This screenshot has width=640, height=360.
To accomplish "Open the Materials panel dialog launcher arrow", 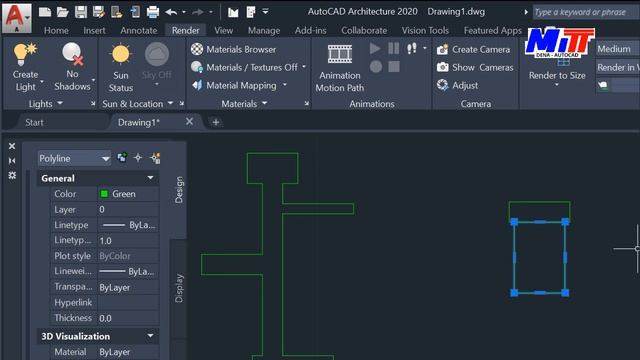I will (x=307, y=104).
